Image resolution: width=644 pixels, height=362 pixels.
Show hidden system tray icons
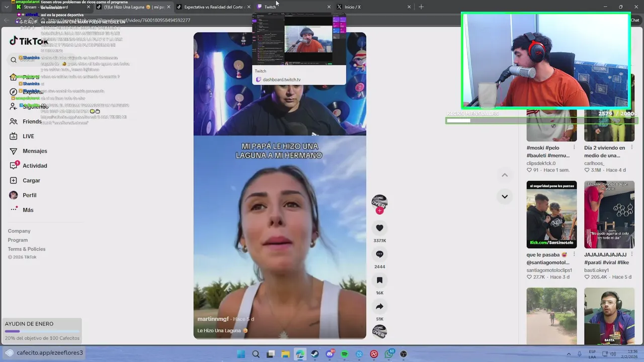click(x=569, y=354)
